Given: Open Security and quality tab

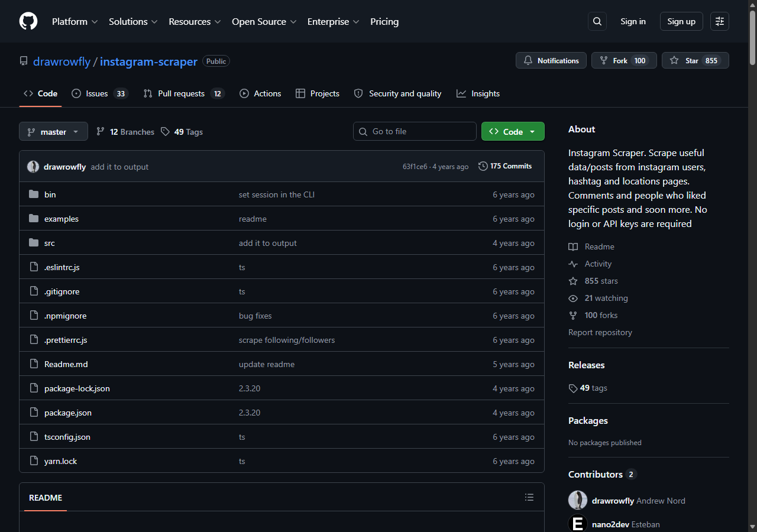Looking at the screenshot, I should point(397,93).
